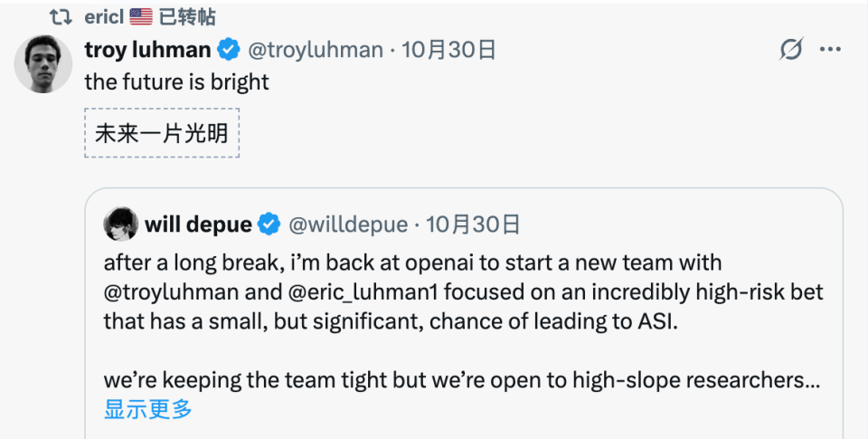
Task: Open will depue's small profile avatar
Action: click(x=121, y=224)
